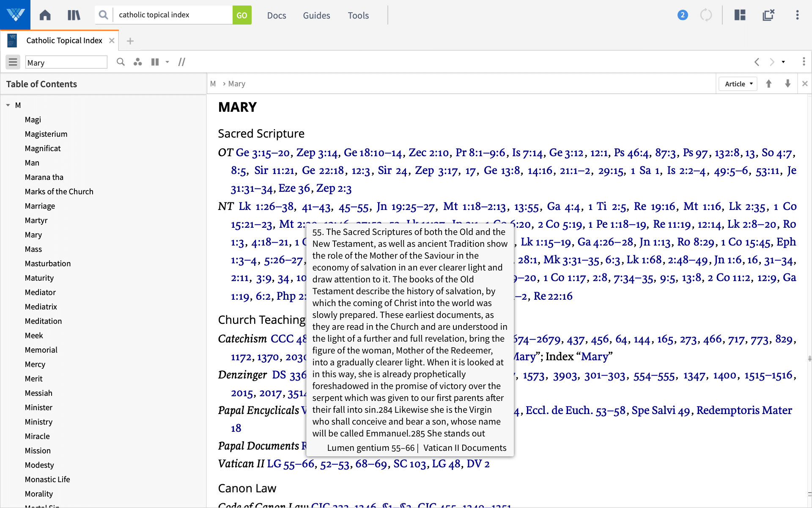Click the M breadcrumb

(x=213, y=84)
